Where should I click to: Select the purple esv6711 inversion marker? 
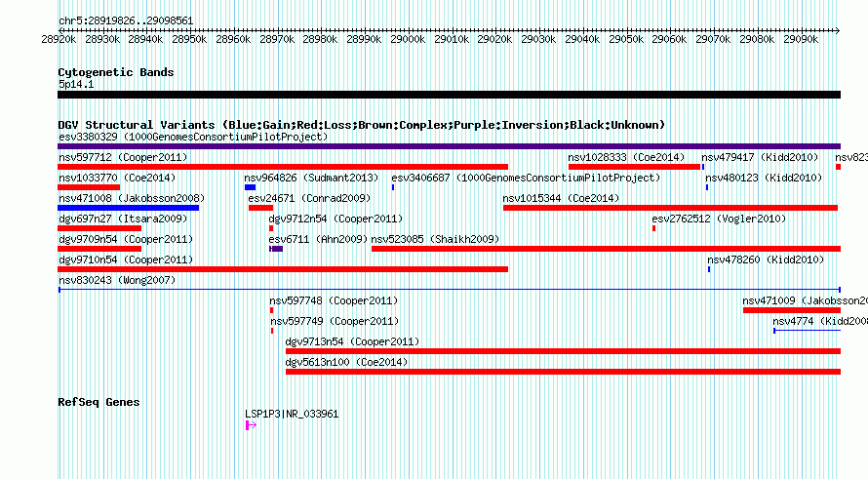pyautogui.click(x=276, y=249)
